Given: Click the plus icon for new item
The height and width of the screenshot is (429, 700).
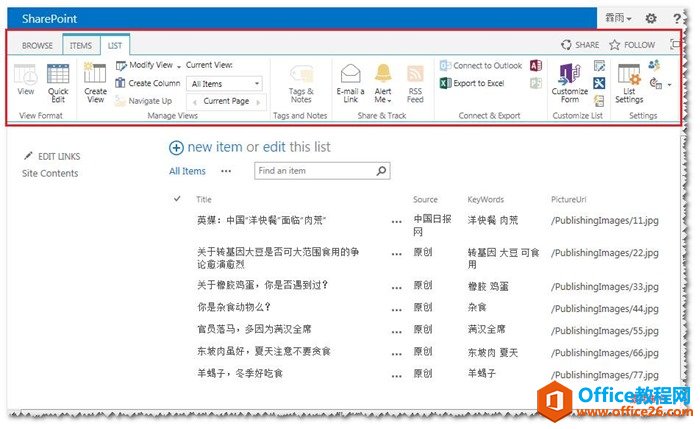Looking at the screenshot, I should coord(176,147).
